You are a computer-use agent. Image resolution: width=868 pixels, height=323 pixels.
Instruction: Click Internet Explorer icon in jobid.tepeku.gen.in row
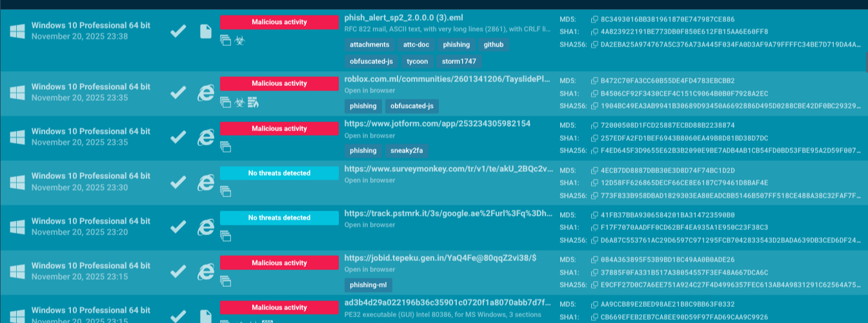pyautogui.click(x=206, y=272)
